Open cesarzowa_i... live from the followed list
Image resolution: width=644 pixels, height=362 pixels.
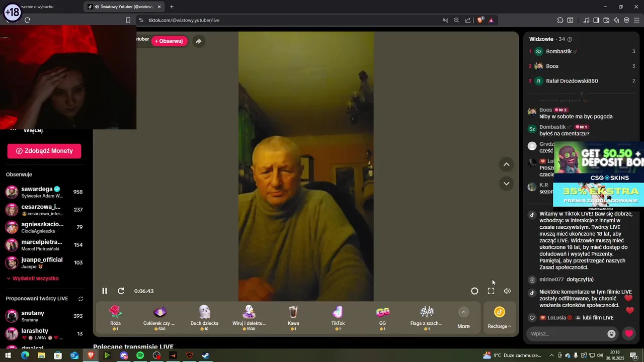point(44,210)
